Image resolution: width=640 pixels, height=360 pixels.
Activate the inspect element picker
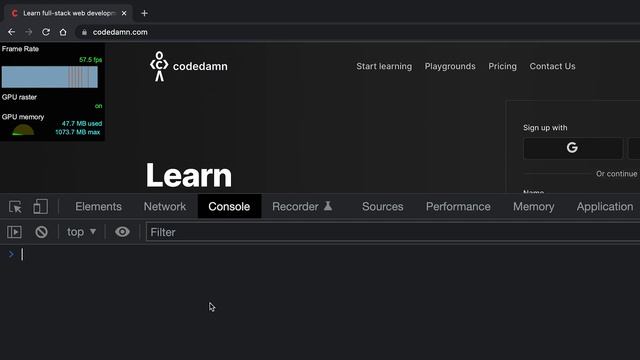coord(15,207)
